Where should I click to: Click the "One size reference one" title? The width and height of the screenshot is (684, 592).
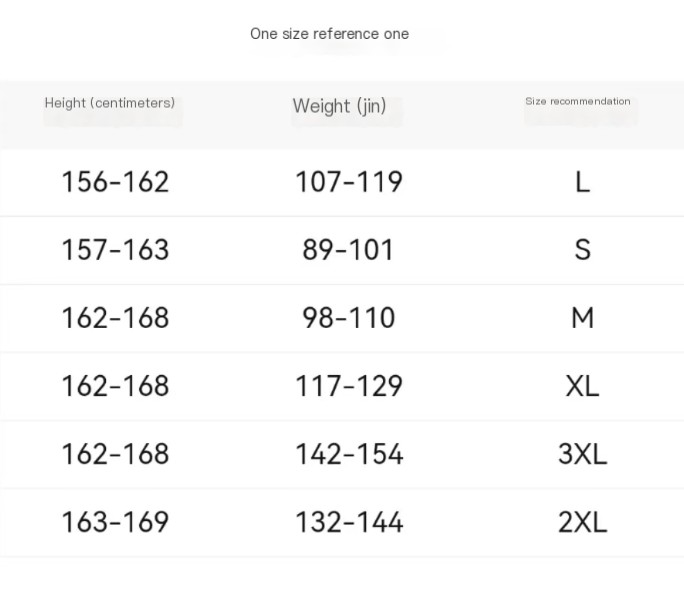[329, 34]
